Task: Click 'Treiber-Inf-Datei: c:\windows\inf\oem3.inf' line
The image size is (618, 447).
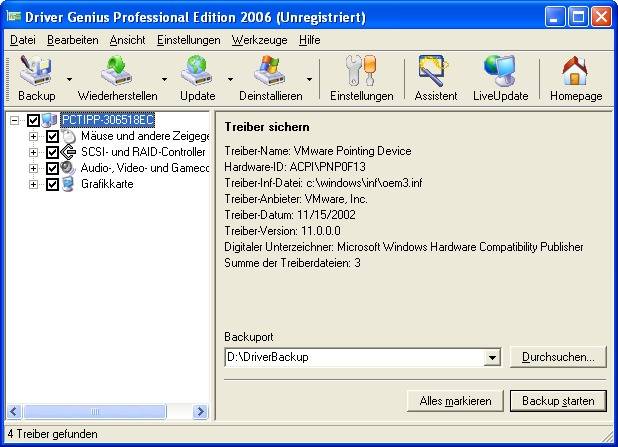Action: [323, 183]
